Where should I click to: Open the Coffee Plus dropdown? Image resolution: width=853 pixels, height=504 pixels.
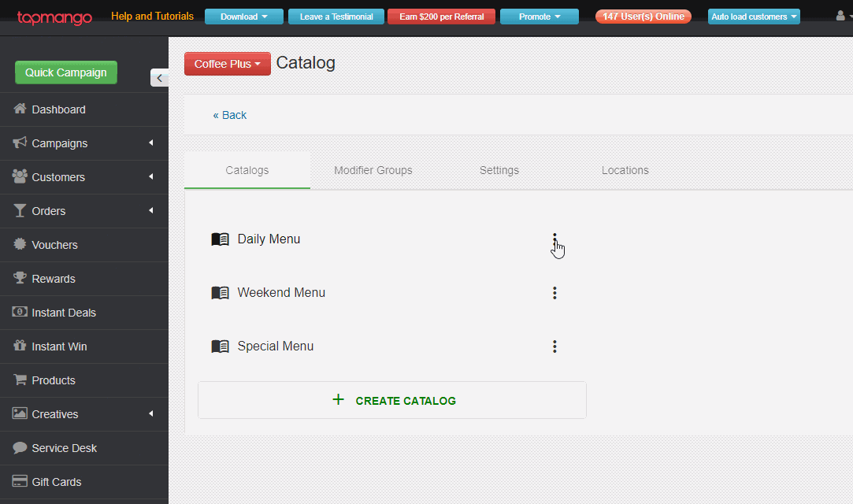(x=227, y=64)
